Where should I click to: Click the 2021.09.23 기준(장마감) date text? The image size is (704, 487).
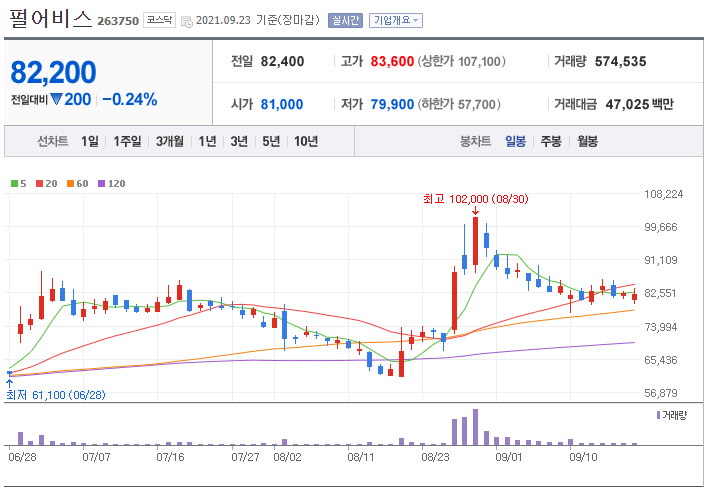click(x=258, y=21)
